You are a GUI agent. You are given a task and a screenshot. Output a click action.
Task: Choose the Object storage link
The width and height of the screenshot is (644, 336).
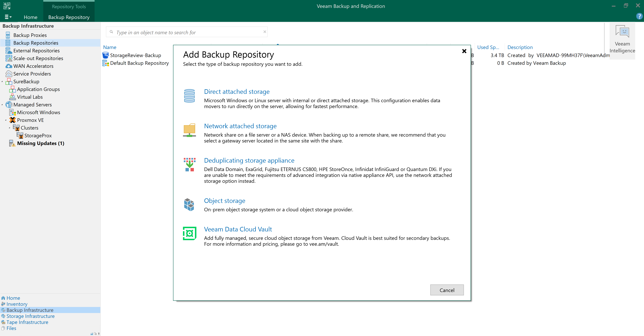coord(224,201)
